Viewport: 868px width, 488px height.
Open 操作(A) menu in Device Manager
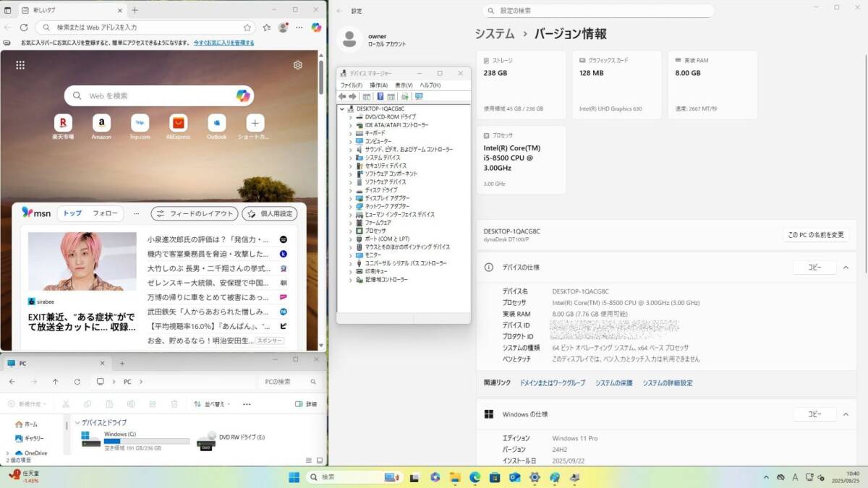coord(378,85)
